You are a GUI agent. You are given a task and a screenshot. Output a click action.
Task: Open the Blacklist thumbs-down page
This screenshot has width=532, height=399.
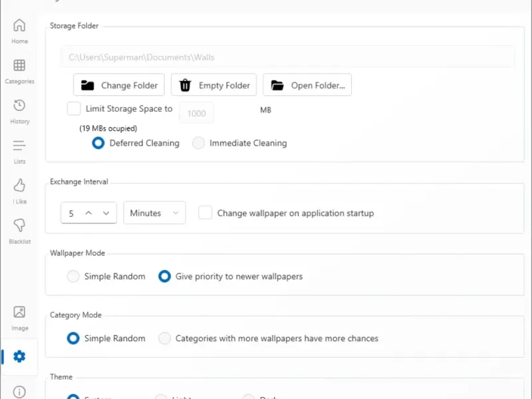[19, 230]
